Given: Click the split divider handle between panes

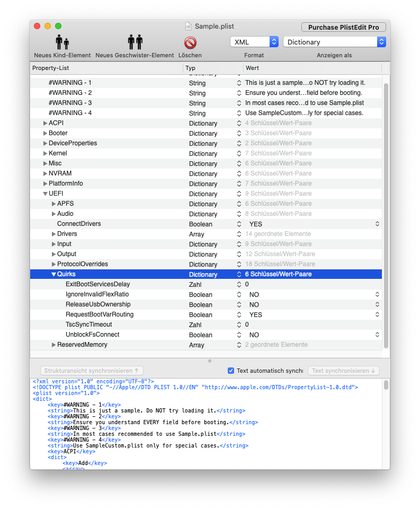Looking at the screenshot, I should pos(210,361).
